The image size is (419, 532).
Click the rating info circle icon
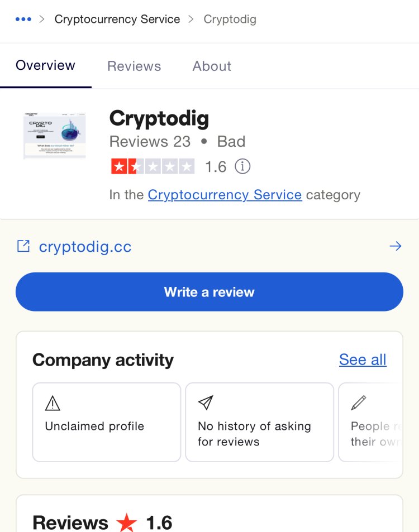point(242,166)
